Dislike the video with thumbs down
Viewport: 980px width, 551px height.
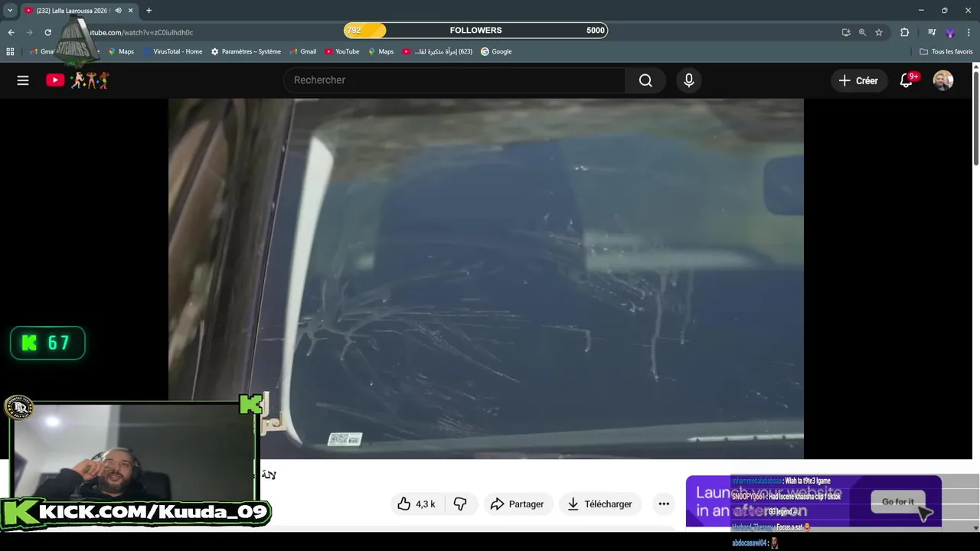tap(460, 504)
